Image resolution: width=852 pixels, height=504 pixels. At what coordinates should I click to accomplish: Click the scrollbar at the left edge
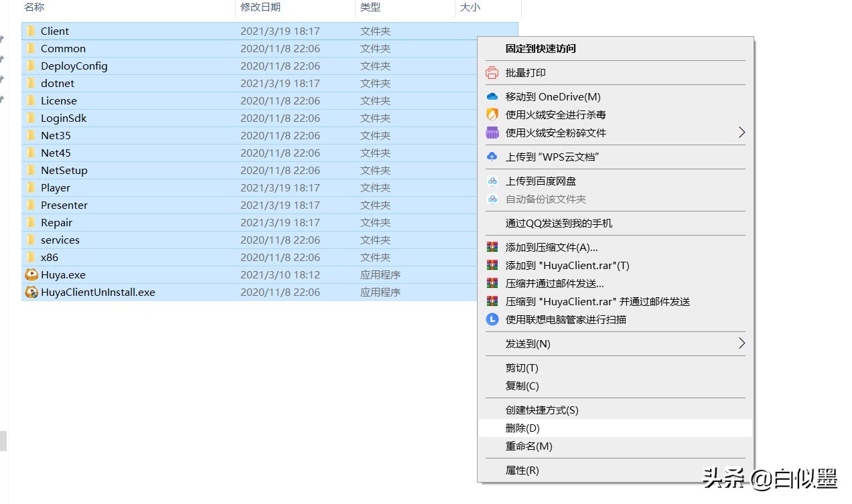click(3, 441)
